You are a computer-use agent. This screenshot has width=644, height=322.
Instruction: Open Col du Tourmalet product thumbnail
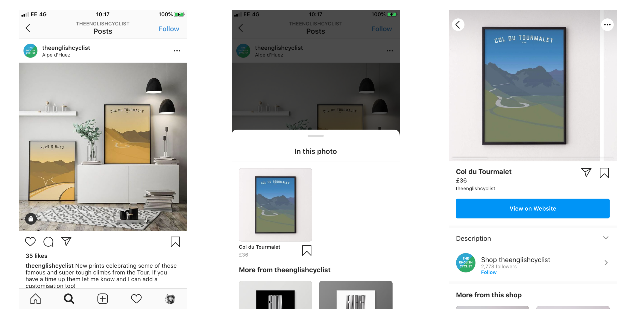275,205
